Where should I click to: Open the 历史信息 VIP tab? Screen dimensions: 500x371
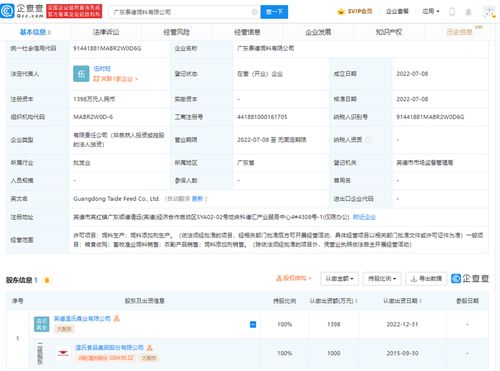pyautogui.click(x=460, y=32)
